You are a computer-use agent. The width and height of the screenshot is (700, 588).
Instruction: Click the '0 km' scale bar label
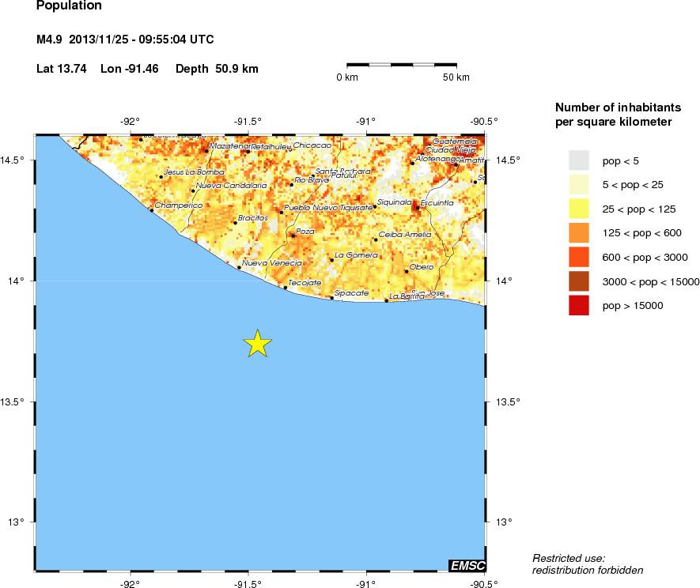point(347,77)
